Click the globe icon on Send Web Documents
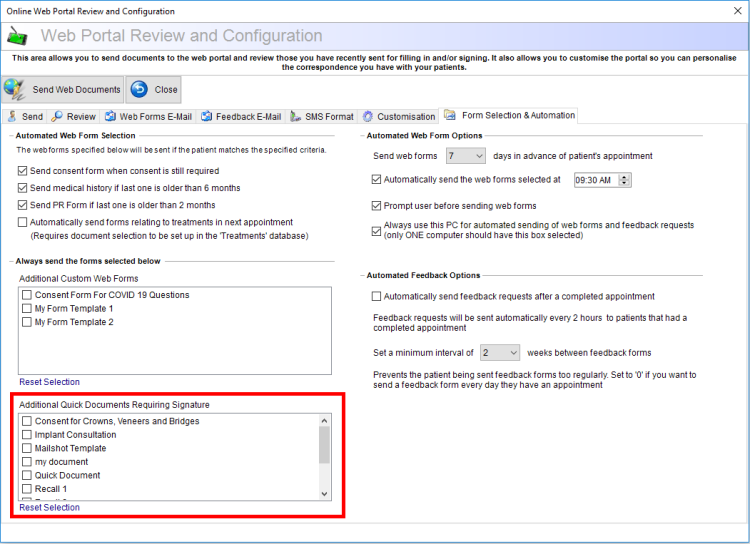This screenshot has width=750, height=544. (x=14, y=89)
